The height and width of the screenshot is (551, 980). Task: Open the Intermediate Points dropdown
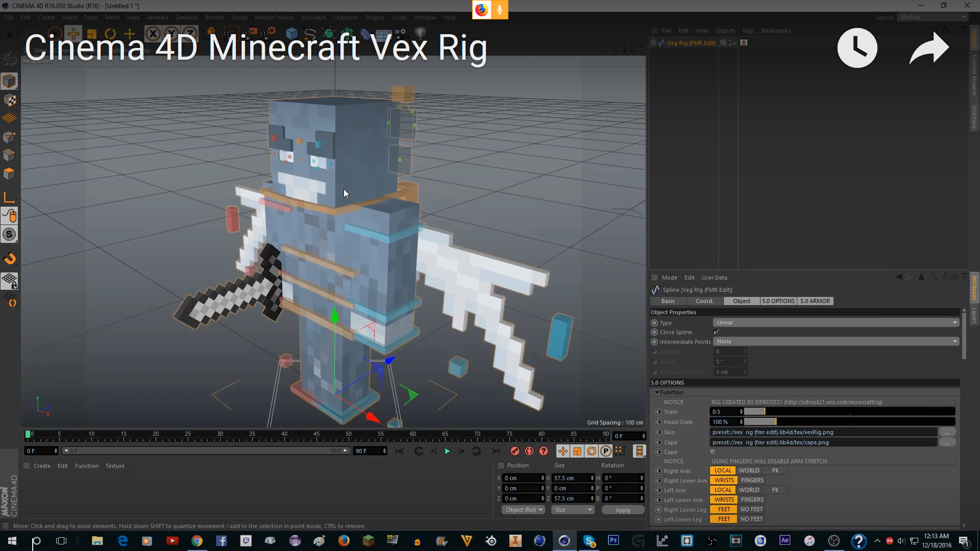point(836,341)
